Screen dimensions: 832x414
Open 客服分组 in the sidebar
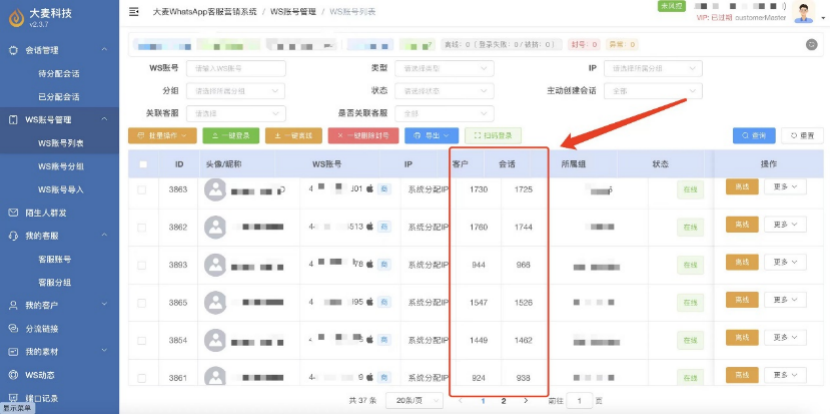pyautogui.click(x=55, y=282)
